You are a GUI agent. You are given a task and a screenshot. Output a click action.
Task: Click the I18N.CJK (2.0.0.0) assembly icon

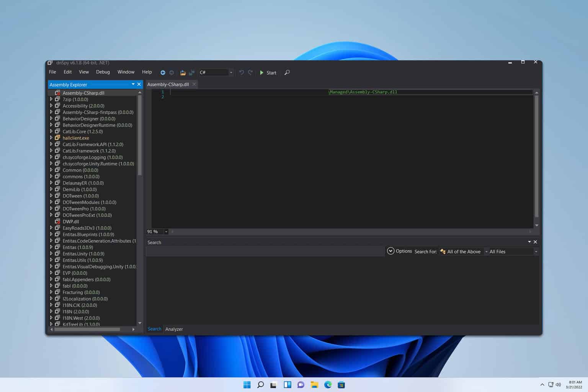tap(57, 305)
